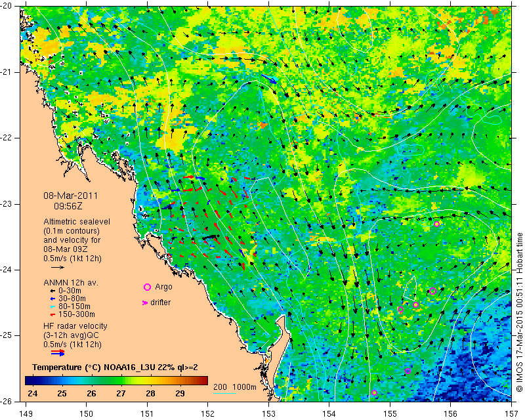Click the '80-150m' depth label

[74, 306]
